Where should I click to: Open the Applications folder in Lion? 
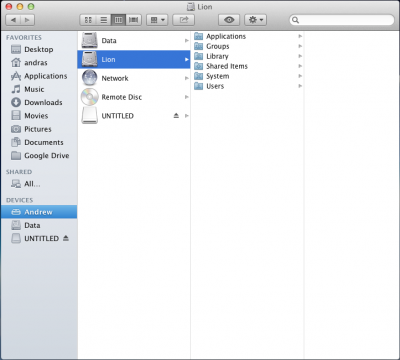point(248,36)
